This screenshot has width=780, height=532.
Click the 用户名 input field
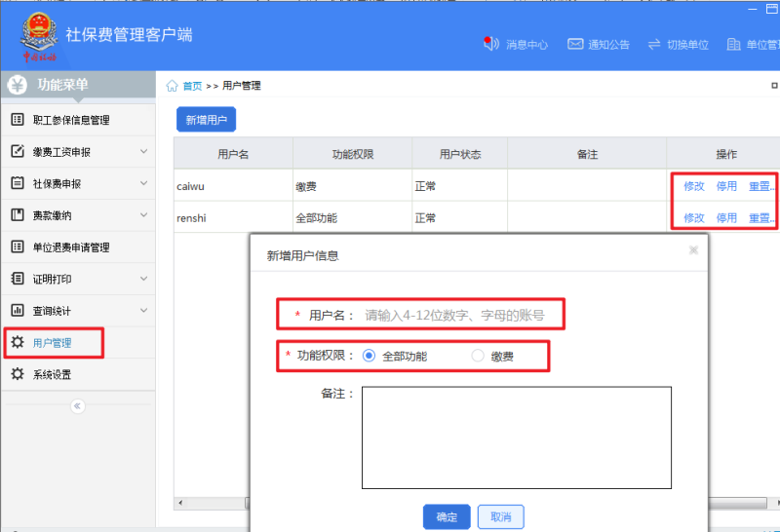[458, 316]
